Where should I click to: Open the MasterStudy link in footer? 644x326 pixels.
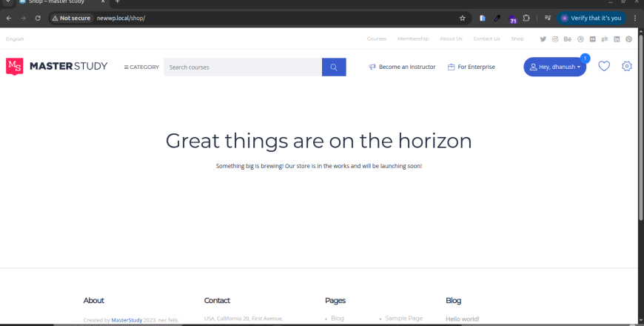click(127, 320)
